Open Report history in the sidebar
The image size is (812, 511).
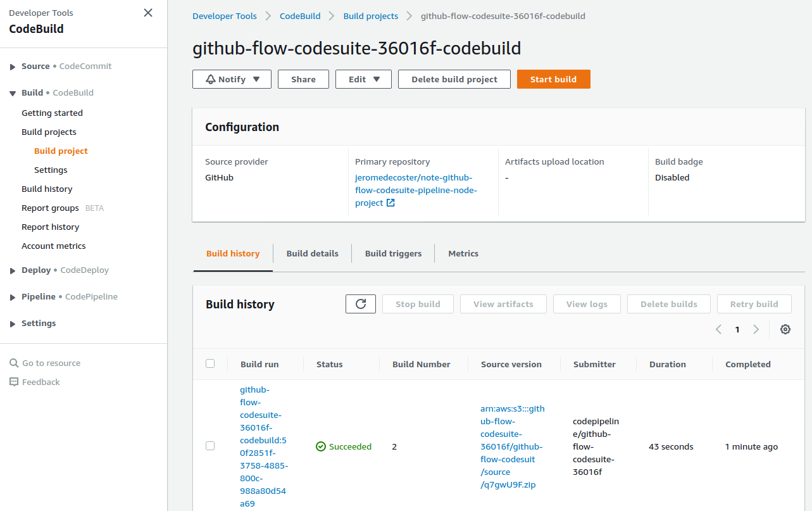tap(50, 227)
